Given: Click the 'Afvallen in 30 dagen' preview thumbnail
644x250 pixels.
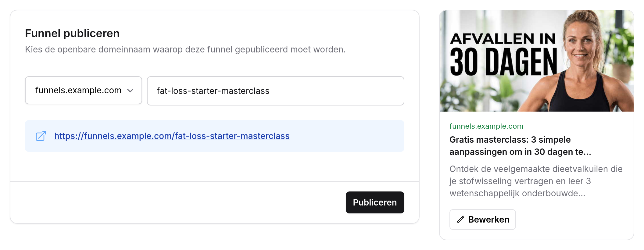Looking at the screenshot, I should [537, 61].
